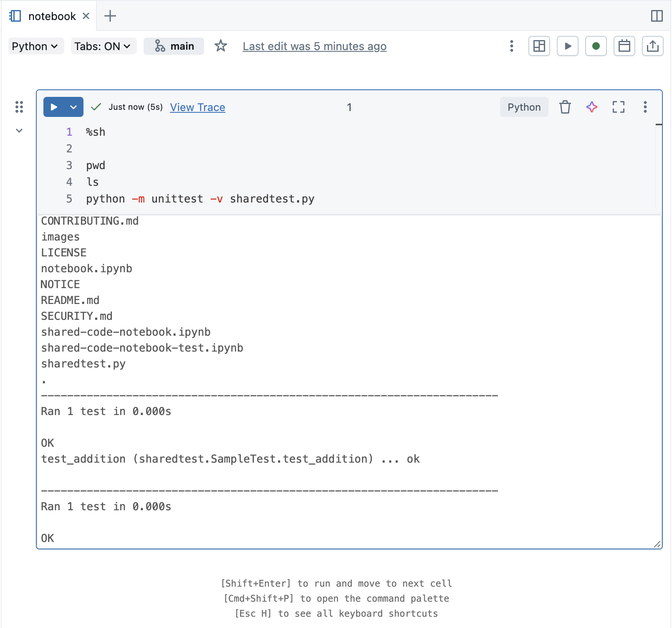Expand the cell to fullscreen

618,107
